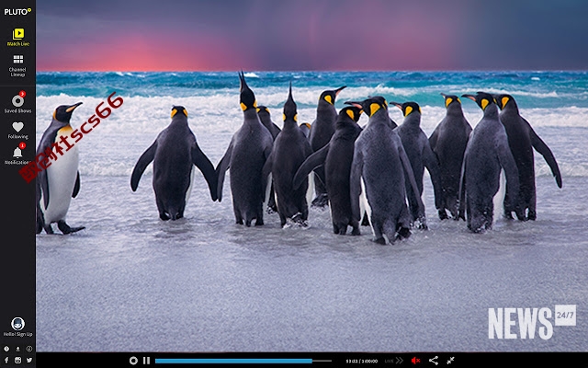The image size is (588, 368).
Task: Exit fullscreen with the collapse arrows icon
Action: [450, 361]
